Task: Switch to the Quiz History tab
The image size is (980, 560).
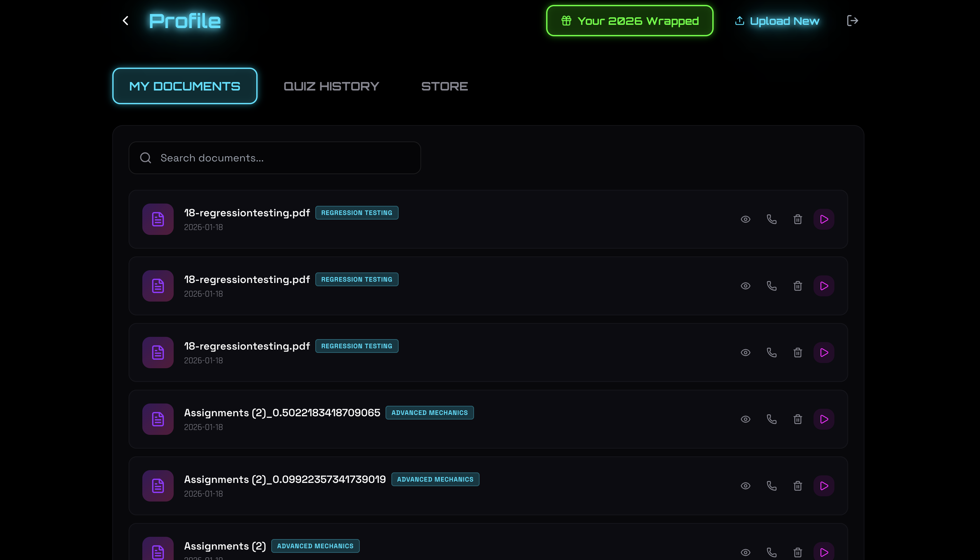Action: pos(331,86)
